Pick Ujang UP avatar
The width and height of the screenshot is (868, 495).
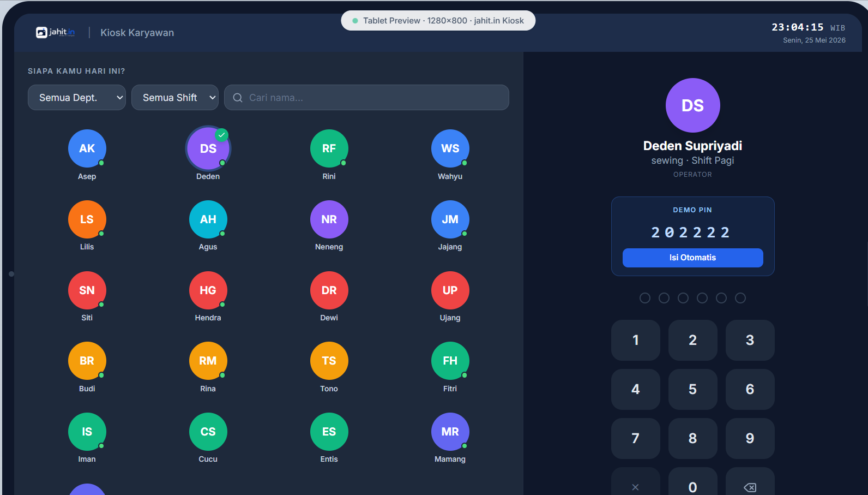450,290
